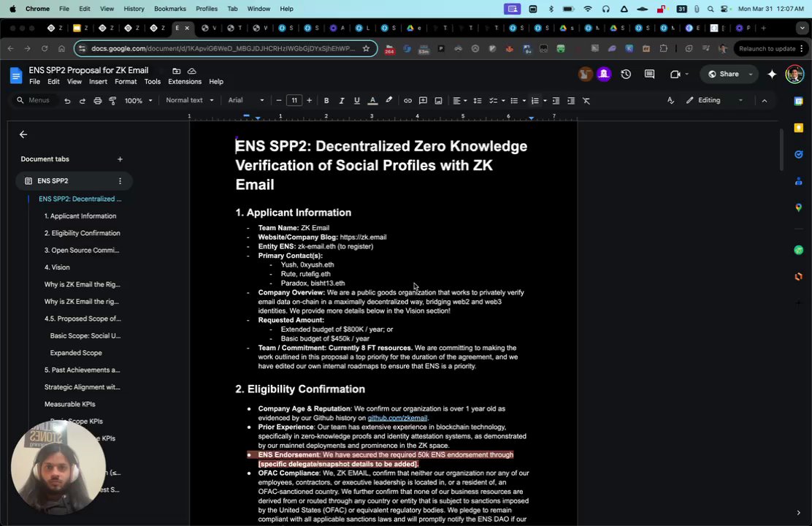Open the https://zk.email website link
Screen dimensions: 812x526
coord(363,237)
